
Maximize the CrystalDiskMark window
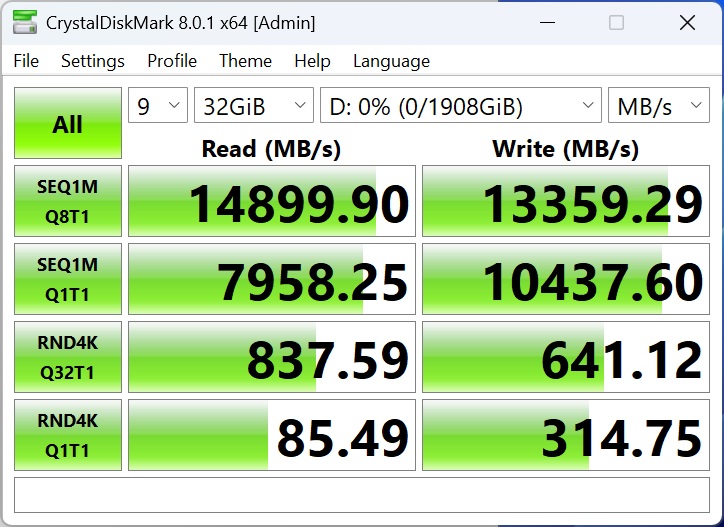616,22
